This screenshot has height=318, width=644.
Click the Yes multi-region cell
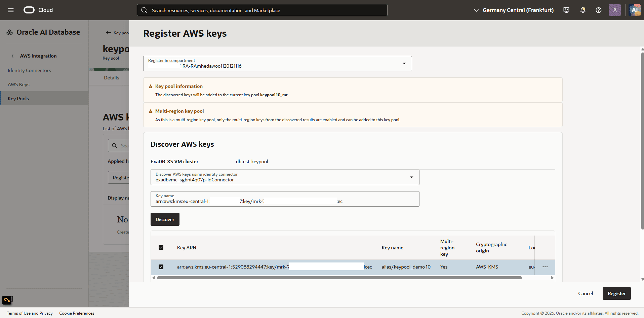tap(444, 267)
